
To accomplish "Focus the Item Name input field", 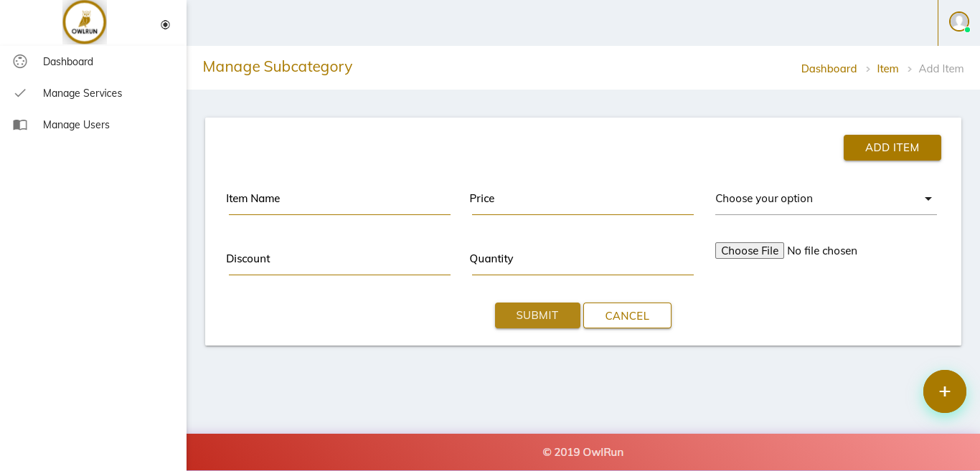I will click(x=339, y=201).
